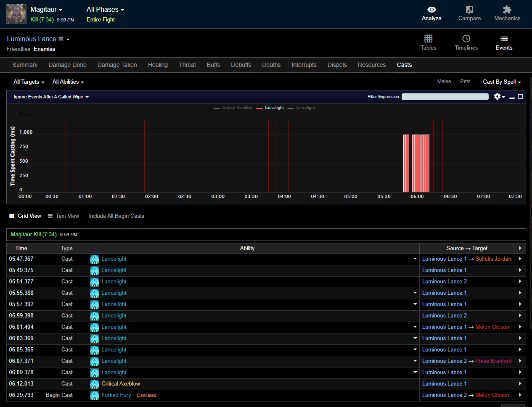Screen dimensions: 532x407
Task: Toggle the Melee filter
Action: point(444,82)
